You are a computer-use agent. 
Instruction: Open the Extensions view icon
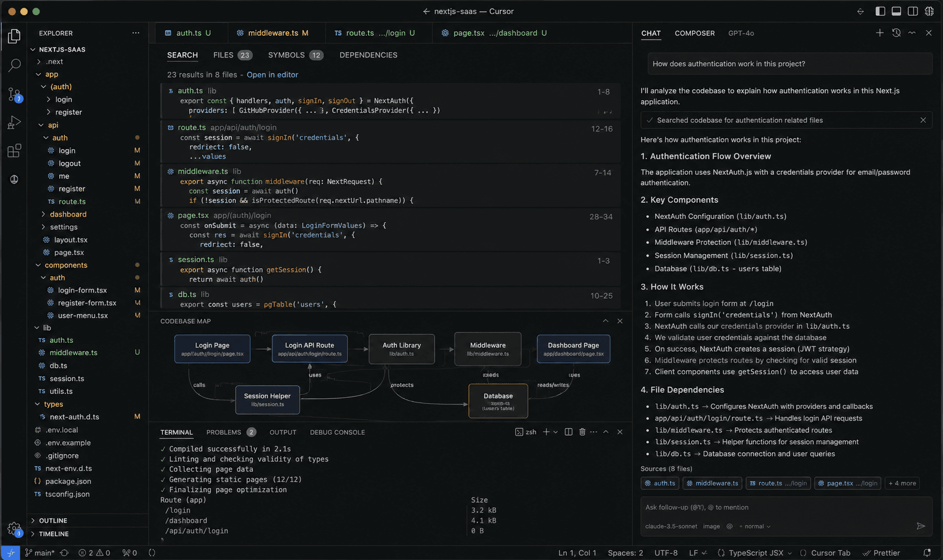14,151
